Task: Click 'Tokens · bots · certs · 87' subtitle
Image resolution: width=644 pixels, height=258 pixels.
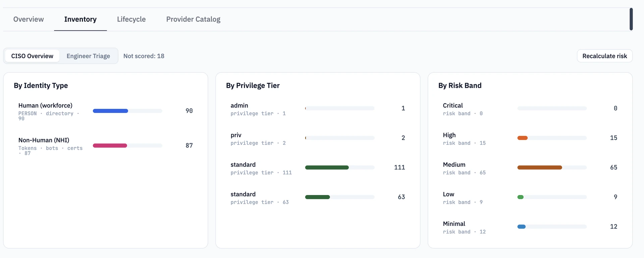Action: 50,150
